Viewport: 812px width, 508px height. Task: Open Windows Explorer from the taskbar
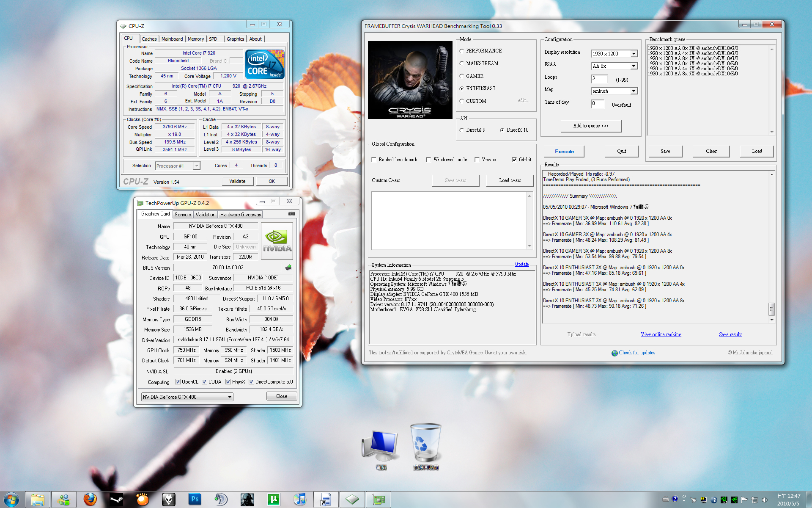pos(38,500)
